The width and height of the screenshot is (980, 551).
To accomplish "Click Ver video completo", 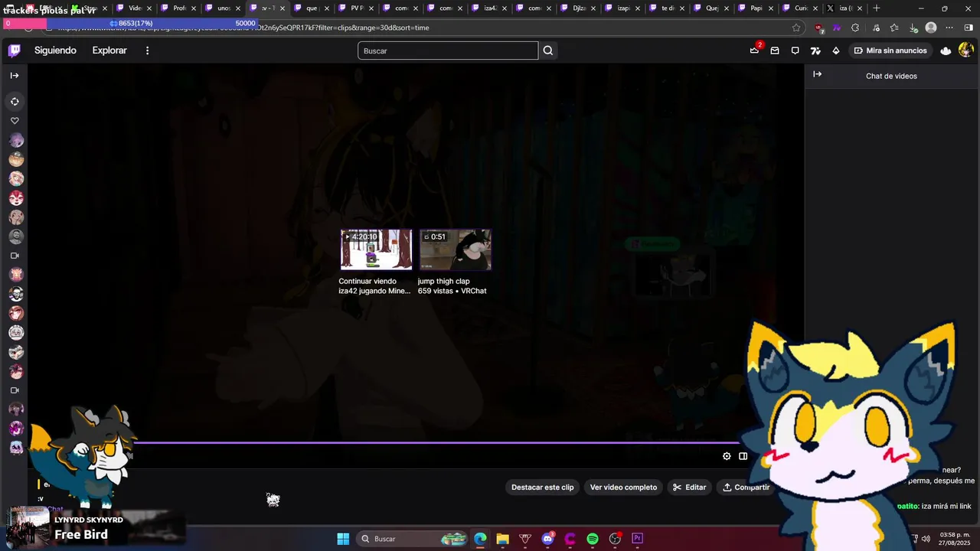I will tap(623, 487).
